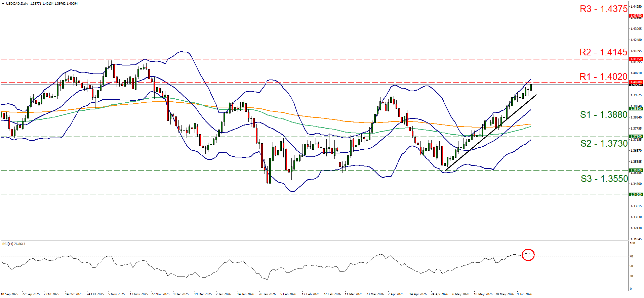Click the green 1.35500 price tag
The height and width of the screenshot is (298, 644).
[x=636, y=170]
